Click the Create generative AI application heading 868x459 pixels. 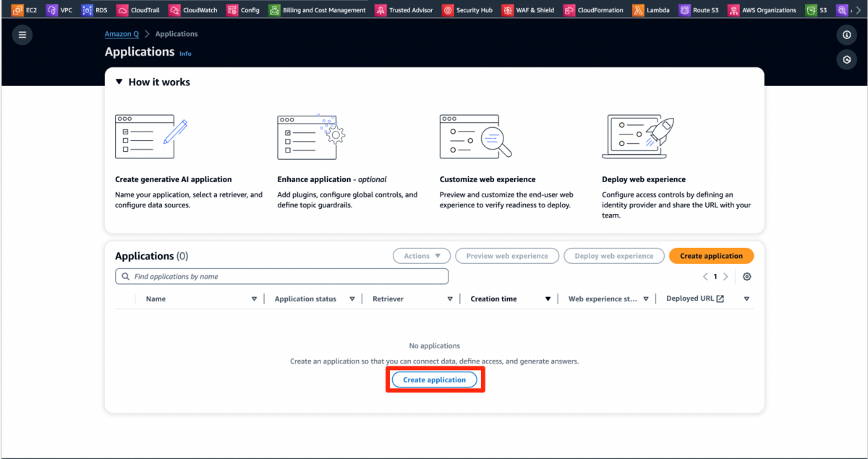(174, 179)
